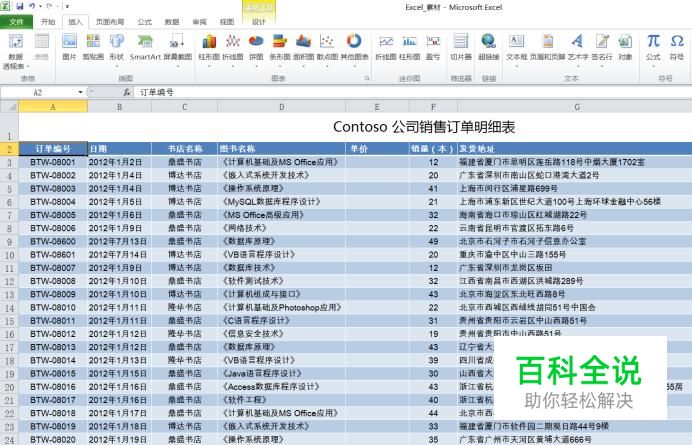692x445 pixels.
Task: Insert a Scatter chart (散点图)
Action: [x=327, y=49]
